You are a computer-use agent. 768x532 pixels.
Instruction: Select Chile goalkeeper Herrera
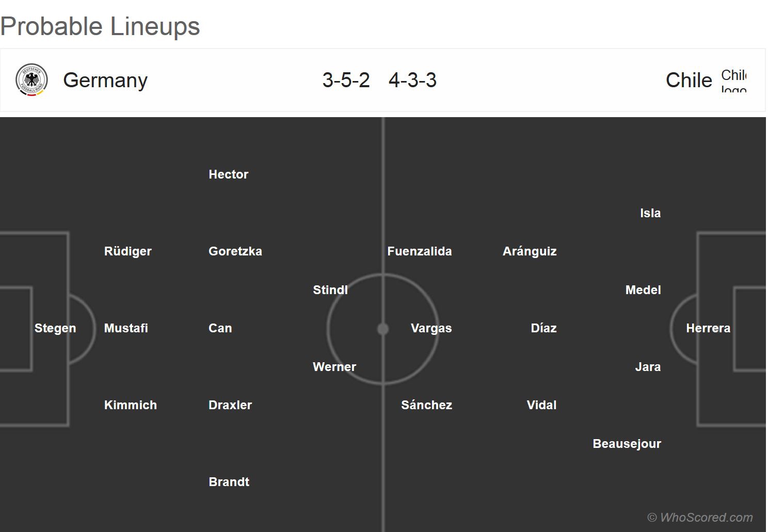pos(708,328)
